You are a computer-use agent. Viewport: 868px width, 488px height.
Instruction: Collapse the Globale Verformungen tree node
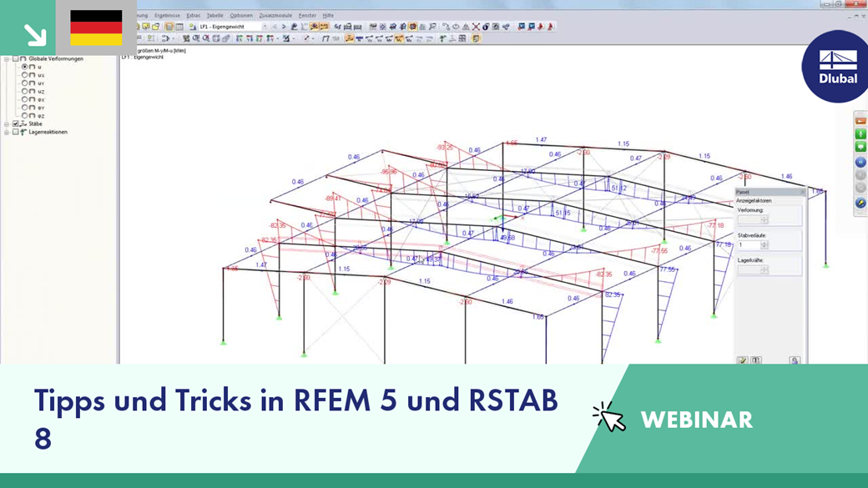(7, 58)
